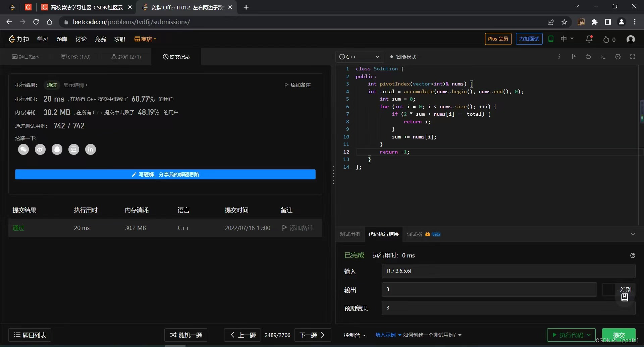Click the 输入 test input field
644x347 pixels.
click(x=508, y=271)
